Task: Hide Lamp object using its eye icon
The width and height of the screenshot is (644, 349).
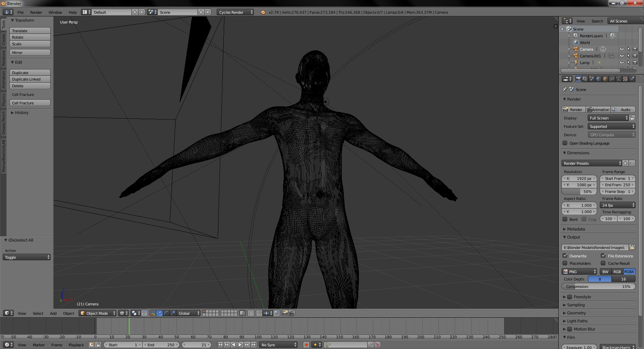Action: (x=622, y=62)
